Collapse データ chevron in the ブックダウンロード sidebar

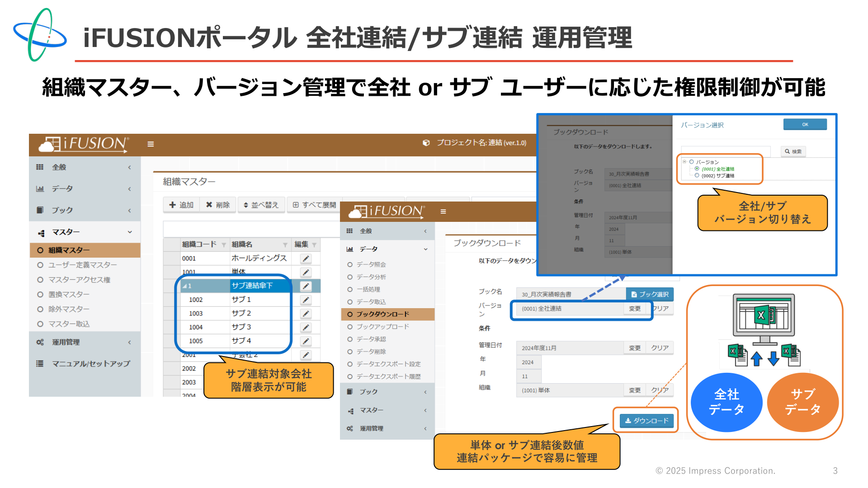coord(425,249)
